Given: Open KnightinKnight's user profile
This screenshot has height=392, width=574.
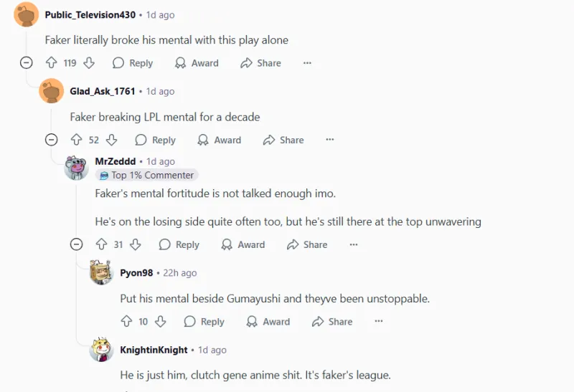Looking at the screenshot, I should tap(154, 350).
